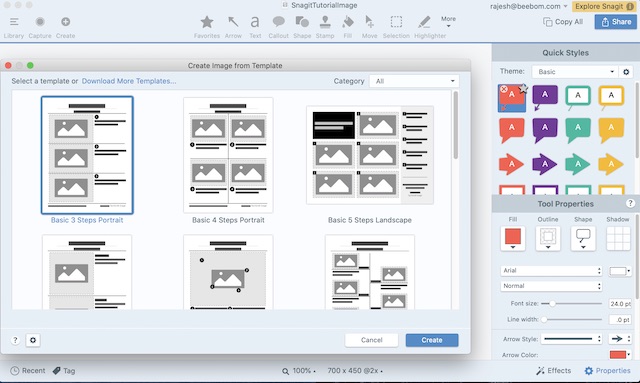The width and height of the screenshot is (640, 383).
Task: Open the Fill color swatch
Action: [x=513, y=238]
